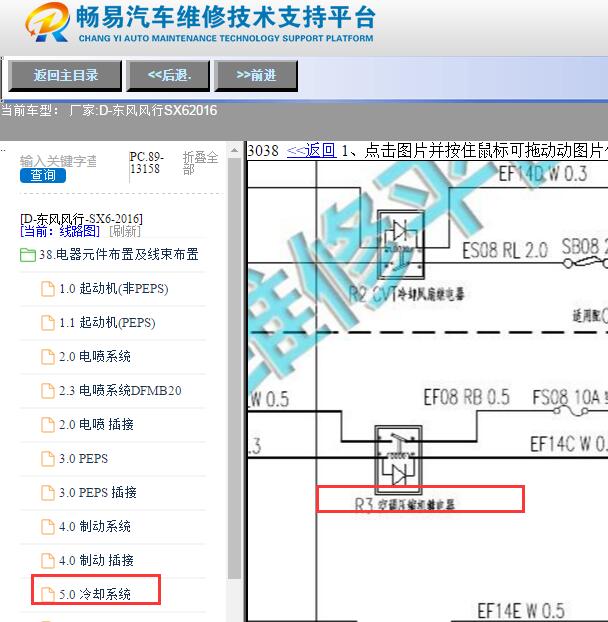This screenshot has height=622, width=608.
Task: Go forward with the >>前进 button
Action: click(x=256, y=76)
